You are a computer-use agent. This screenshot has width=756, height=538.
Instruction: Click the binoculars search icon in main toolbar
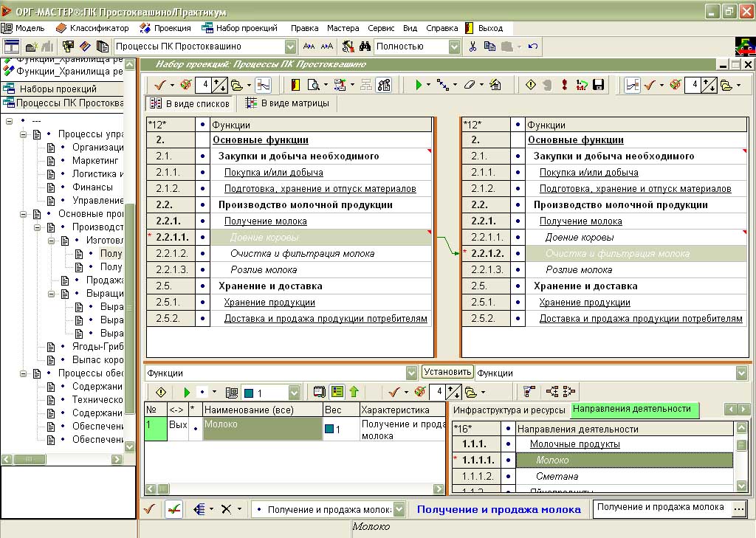tap(365, 46)
